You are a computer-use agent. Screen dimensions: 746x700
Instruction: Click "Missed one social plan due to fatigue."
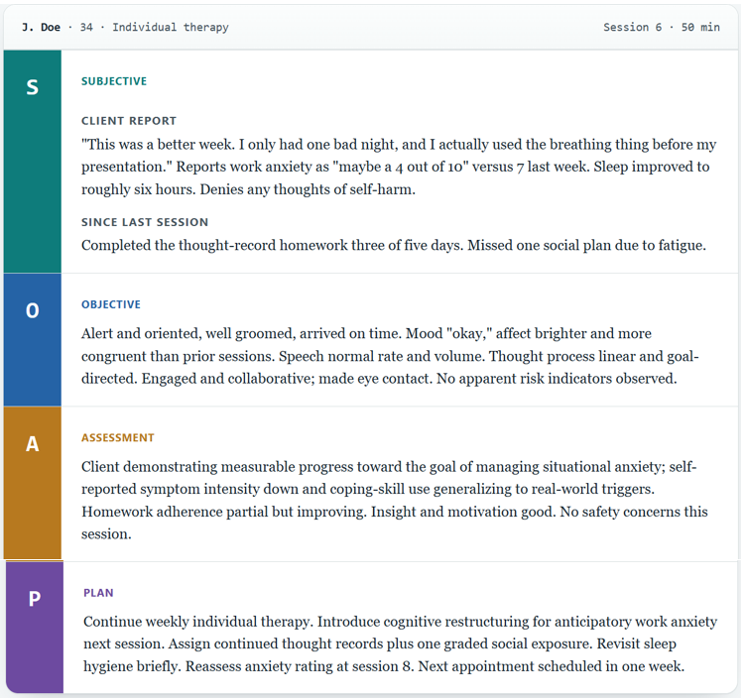(586, 245)
